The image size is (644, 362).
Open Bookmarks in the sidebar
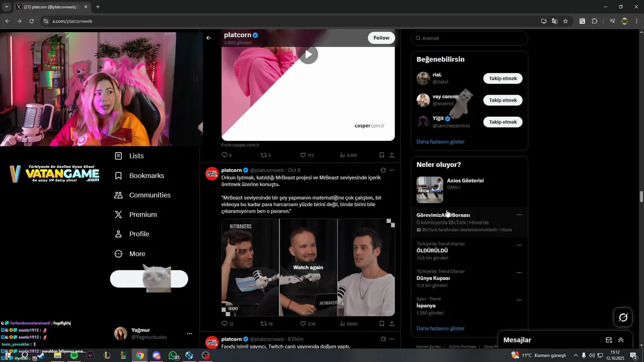139,175
